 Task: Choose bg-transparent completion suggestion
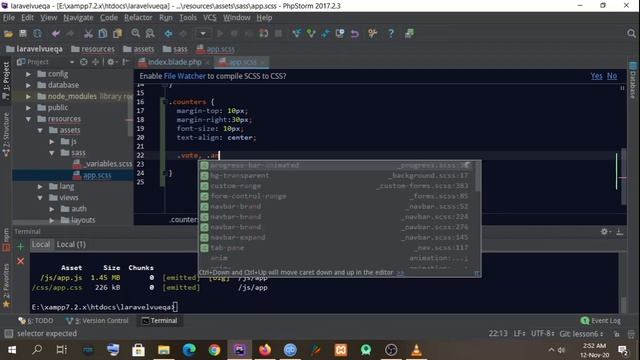(x=337, y=176)
